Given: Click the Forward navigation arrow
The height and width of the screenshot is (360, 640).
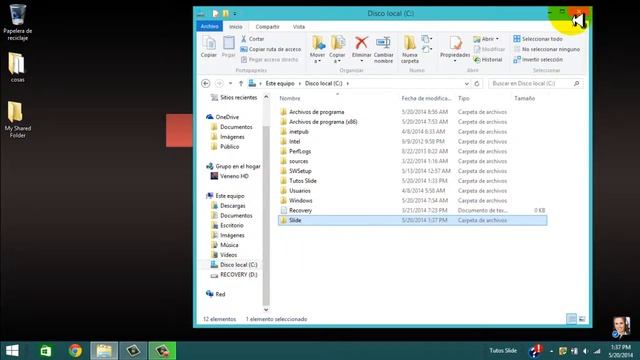Looking at the screenshot, I should click(x=219, y=83).
